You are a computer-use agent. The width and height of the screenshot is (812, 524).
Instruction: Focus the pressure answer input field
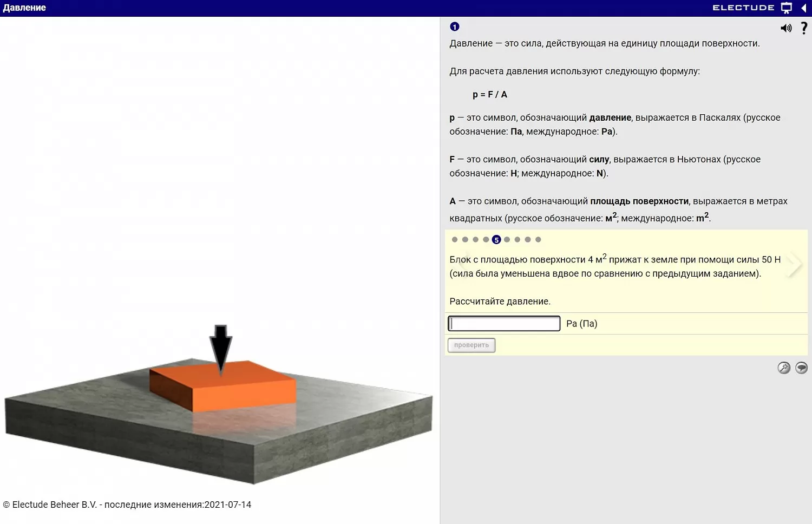504,324
